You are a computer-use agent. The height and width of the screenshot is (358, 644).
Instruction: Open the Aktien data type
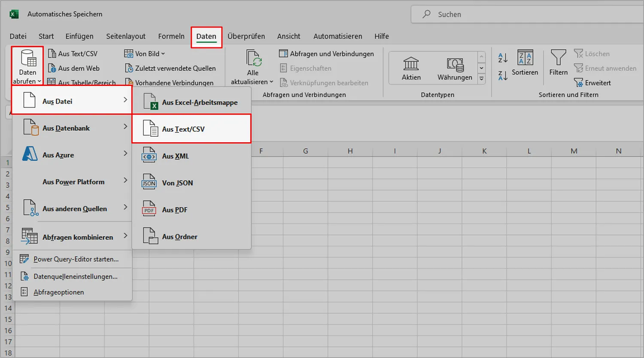(411, 68)
